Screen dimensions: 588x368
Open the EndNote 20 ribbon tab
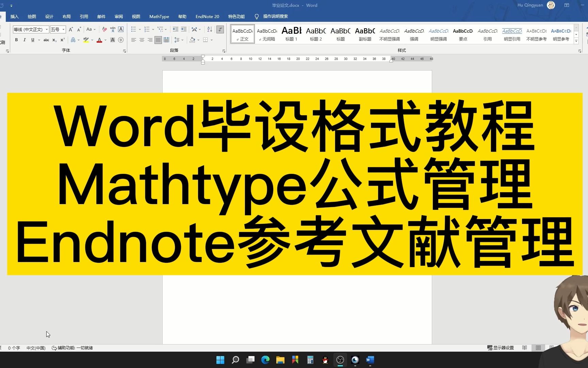tap(207, 16)
